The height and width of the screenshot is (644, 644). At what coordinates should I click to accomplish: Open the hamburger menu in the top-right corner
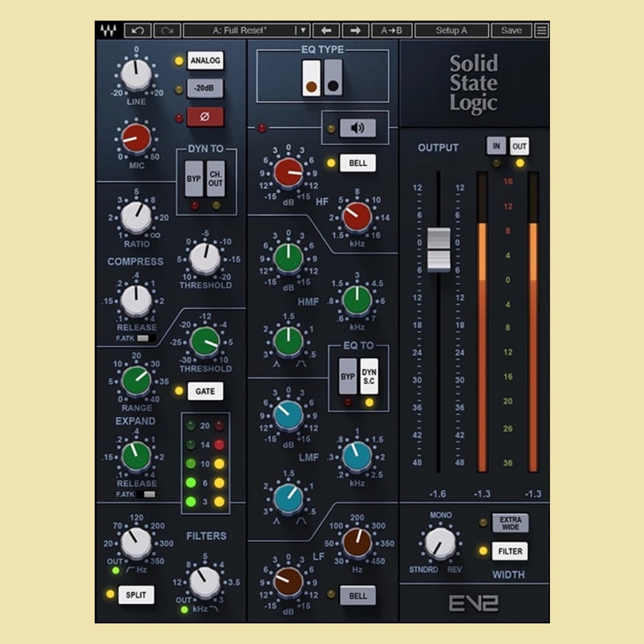541,30
